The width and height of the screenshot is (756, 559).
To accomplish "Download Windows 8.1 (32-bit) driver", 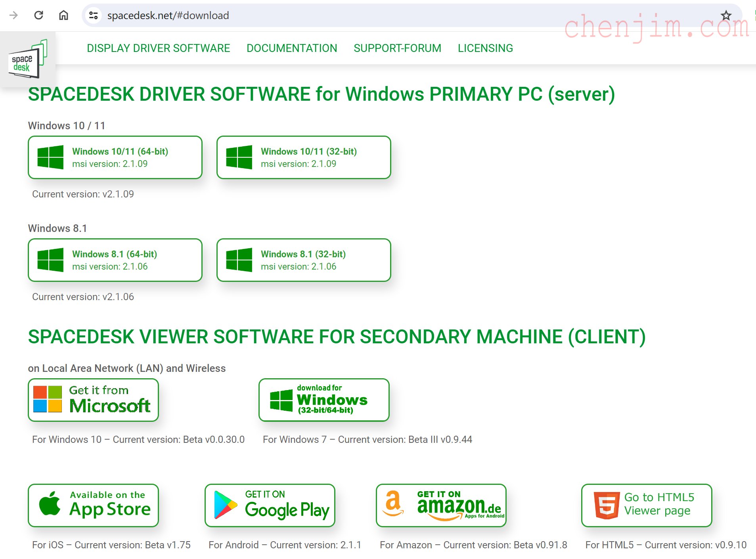I will tap(304, 260).
